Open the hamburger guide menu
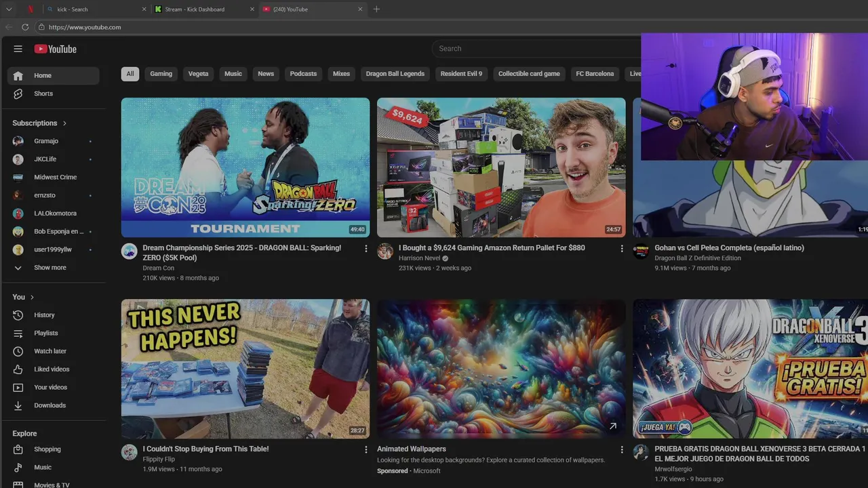Image resolution: width=868 pixels, height=488 pixels. point(18,49)
